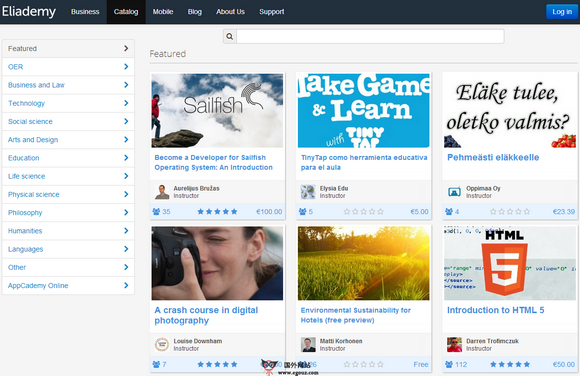Select Philosophy category

pos(68,212)
